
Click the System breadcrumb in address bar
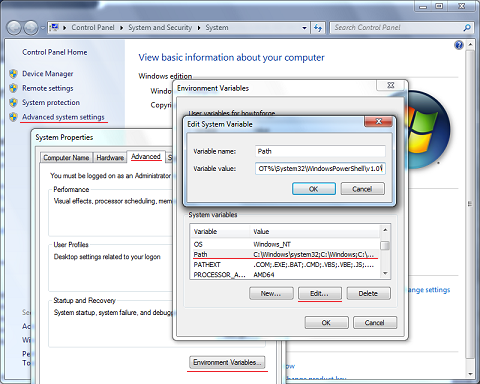pos(217,28)
